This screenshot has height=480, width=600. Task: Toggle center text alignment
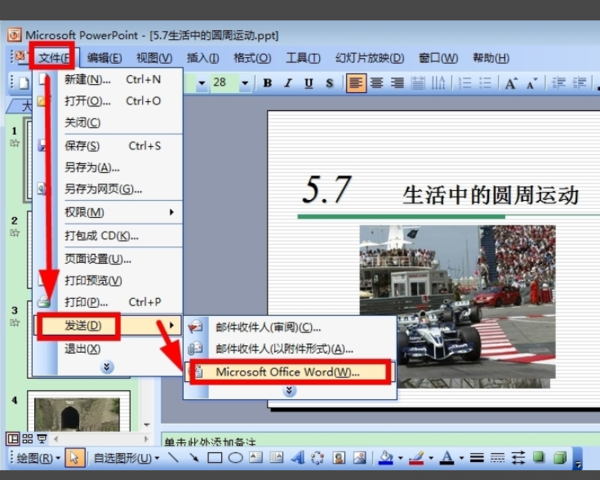pyautogui.click(x=377, y=83)
